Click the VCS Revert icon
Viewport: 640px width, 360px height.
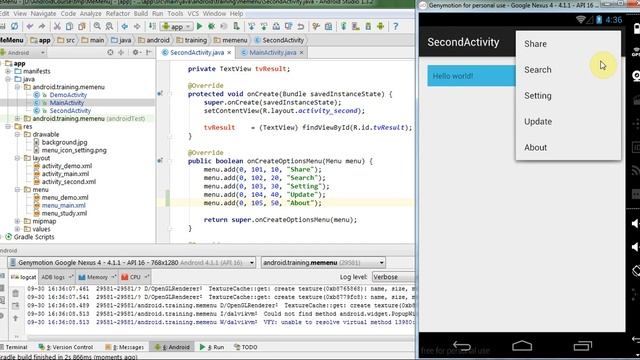pos(301,27)
